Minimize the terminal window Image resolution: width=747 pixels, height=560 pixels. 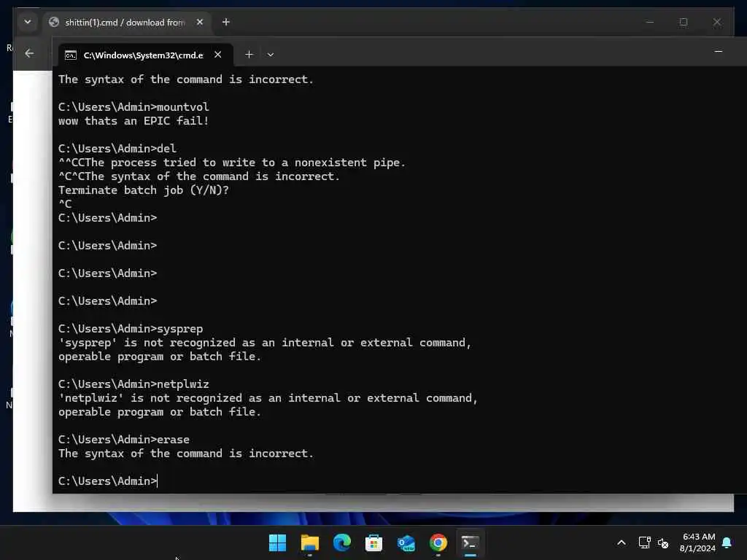coord(718,52)
